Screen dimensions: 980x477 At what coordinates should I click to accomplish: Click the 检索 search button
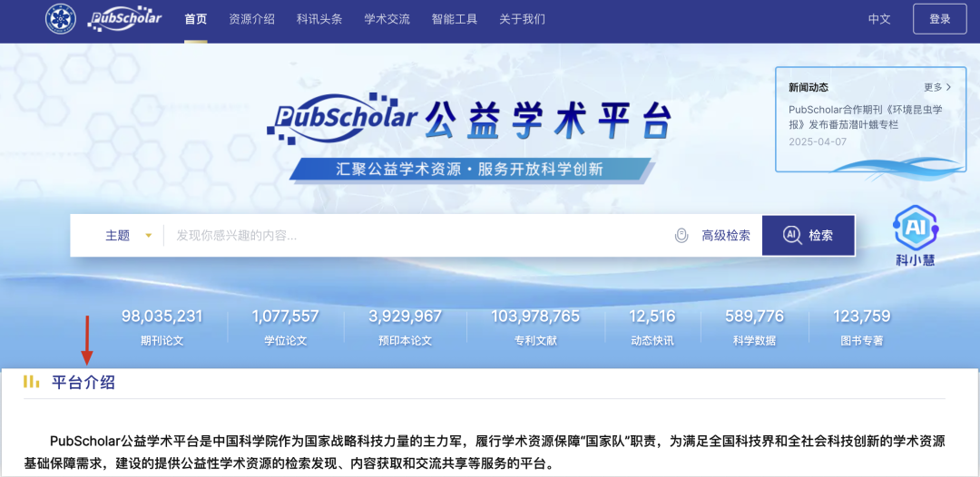click(808, 236)
